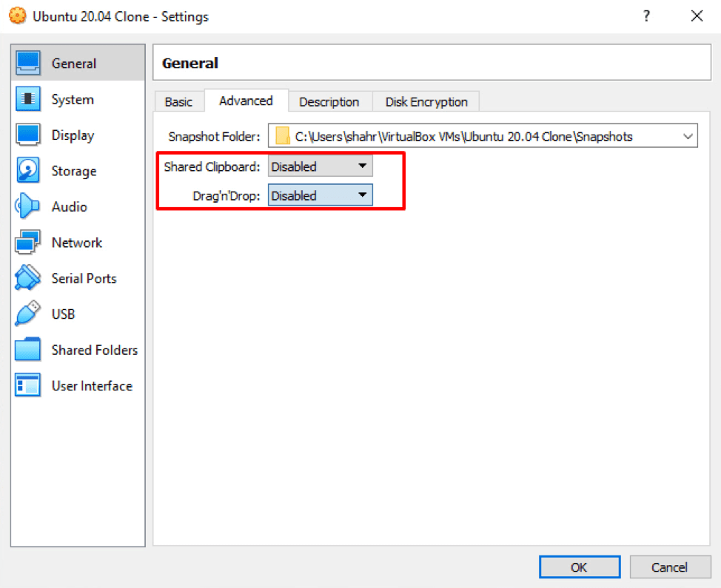Open the Snapshot Folder path dropdown
The width and height of the screenshot is (721, 588).
(x=688, y=136)
